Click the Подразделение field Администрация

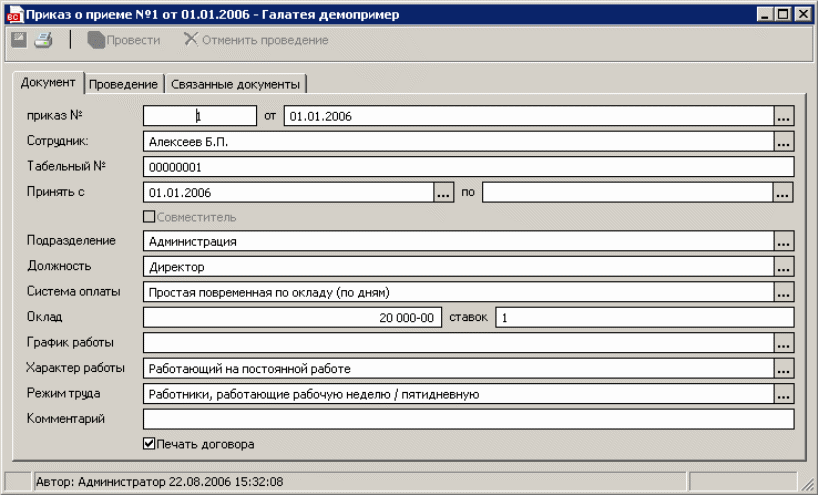click(x=458, y=241)
